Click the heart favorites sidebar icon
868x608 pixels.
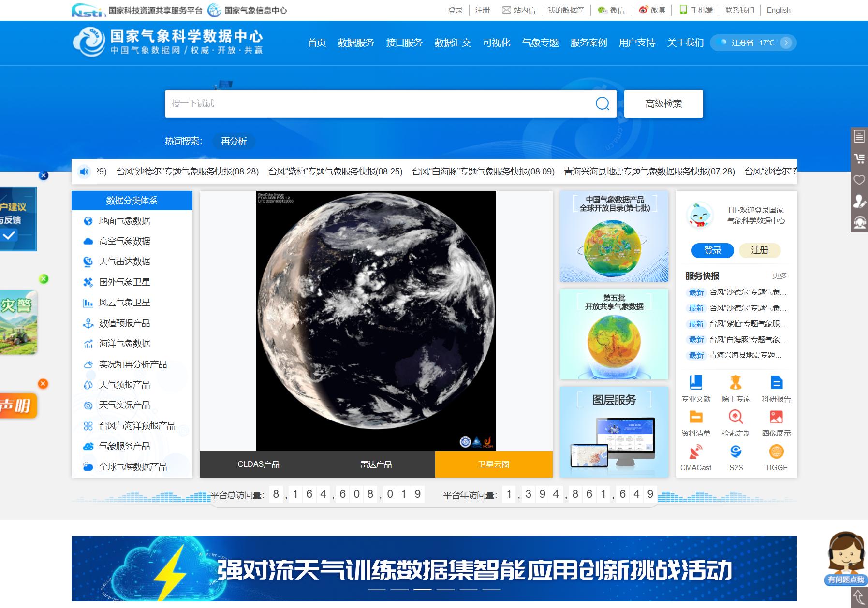pos(859,180)
